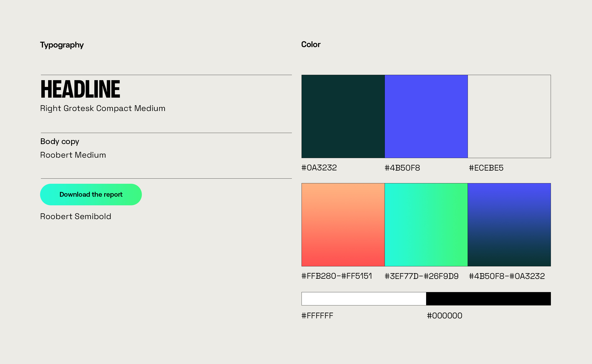Click the #FFB280-#FF5151 hex label
This screenshot has height=364, width=592.
coord(336,276)
